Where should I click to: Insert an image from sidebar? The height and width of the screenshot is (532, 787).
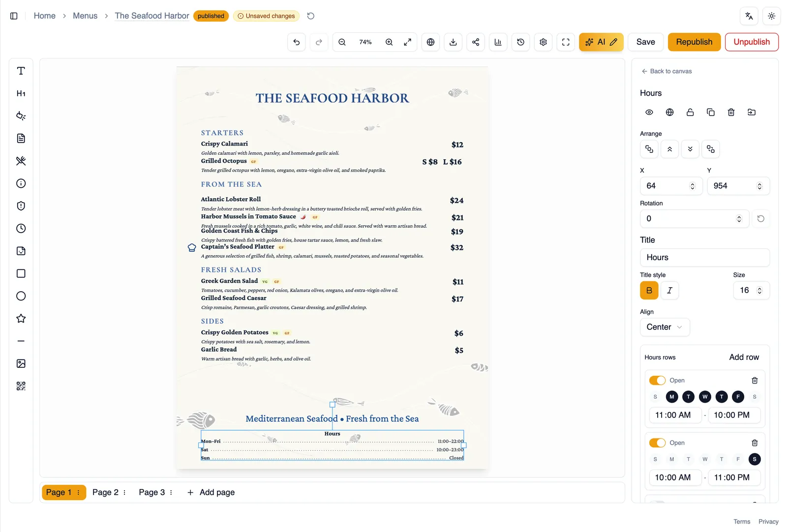coord(21,364)
